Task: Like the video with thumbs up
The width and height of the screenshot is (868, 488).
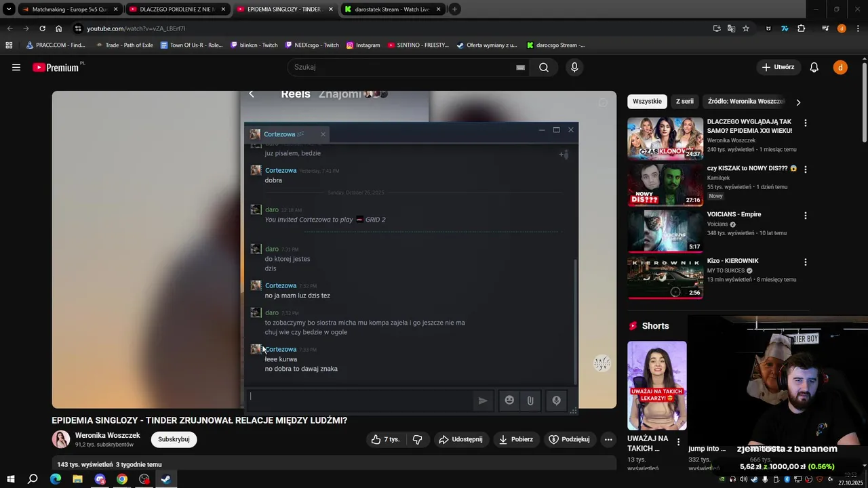Action: 385,439
